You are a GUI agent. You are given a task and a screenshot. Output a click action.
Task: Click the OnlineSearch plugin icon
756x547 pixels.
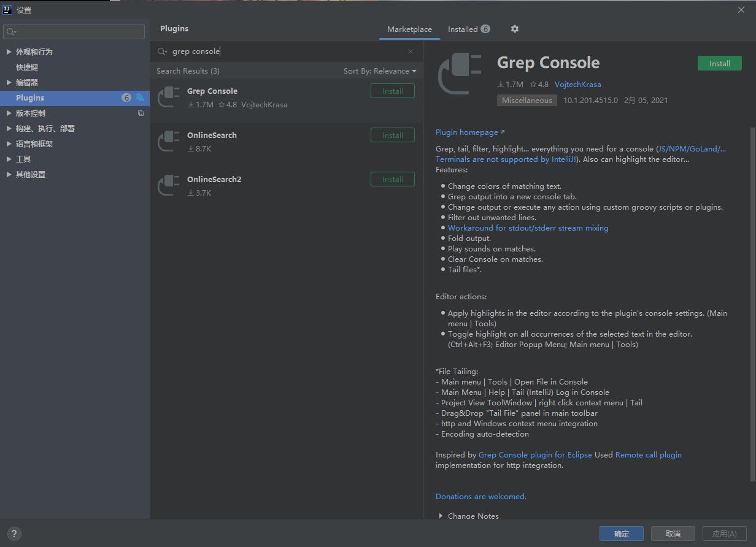point(168,142)
